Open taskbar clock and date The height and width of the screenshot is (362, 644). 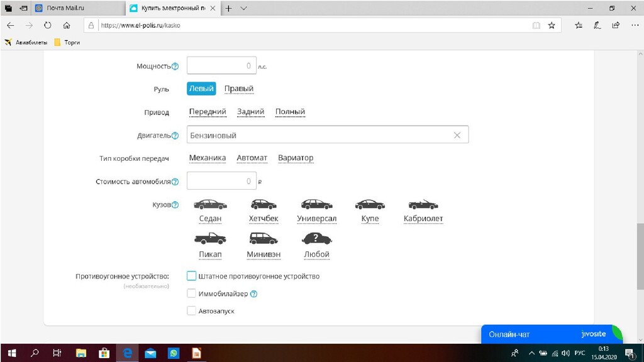[604, 353]
